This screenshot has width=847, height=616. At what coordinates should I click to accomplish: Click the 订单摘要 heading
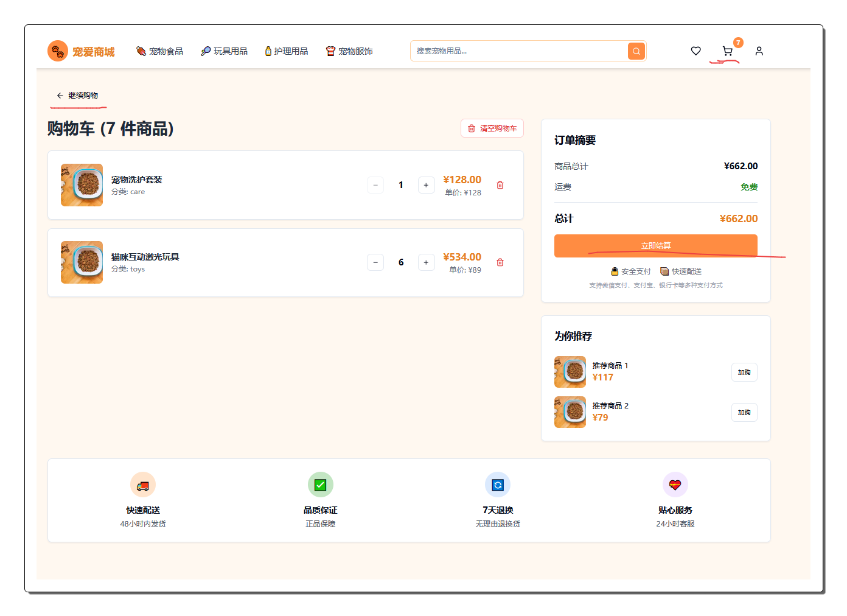[x=575, y=141]
